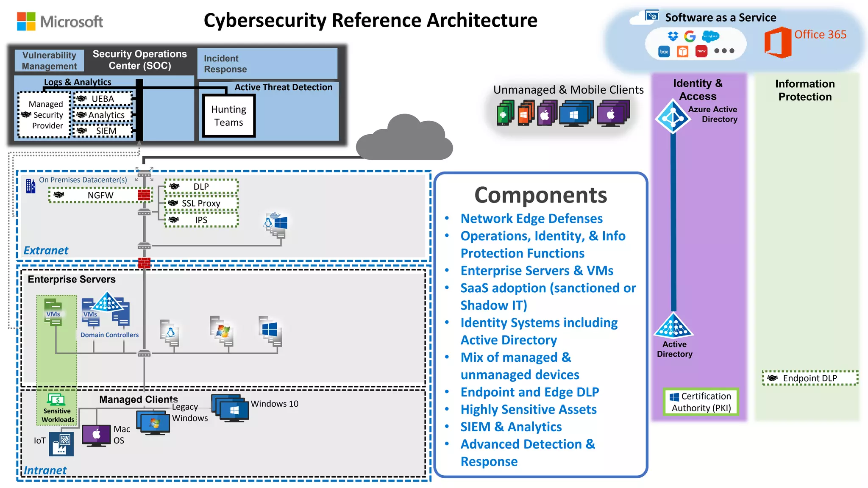Click the Incident Response block

pos(267,64)
